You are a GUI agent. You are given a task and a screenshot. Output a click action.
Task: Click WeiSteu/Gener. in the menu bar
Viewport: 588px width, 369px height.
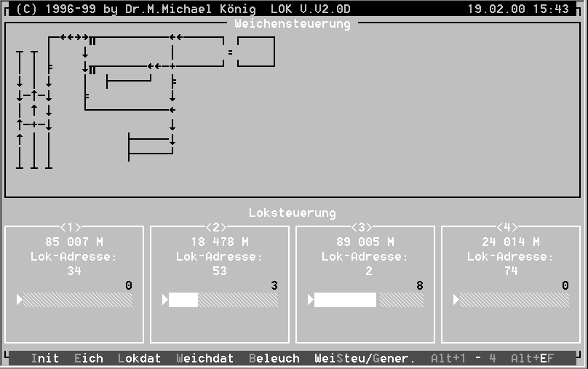(365, 359)
